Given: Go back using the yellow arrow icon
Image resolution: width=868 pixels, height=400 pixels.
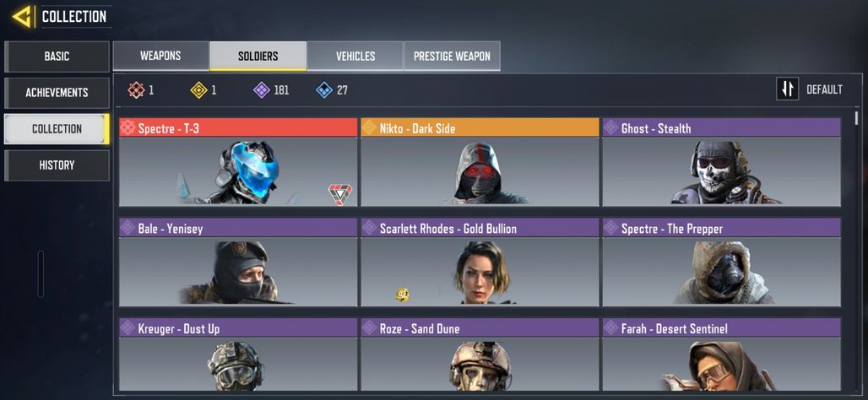Looking at the screenshot, I should 22,17.
